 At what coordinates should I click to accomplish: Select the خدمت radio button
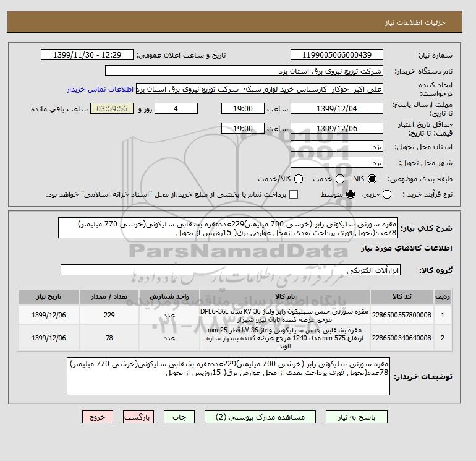(340, 179)
